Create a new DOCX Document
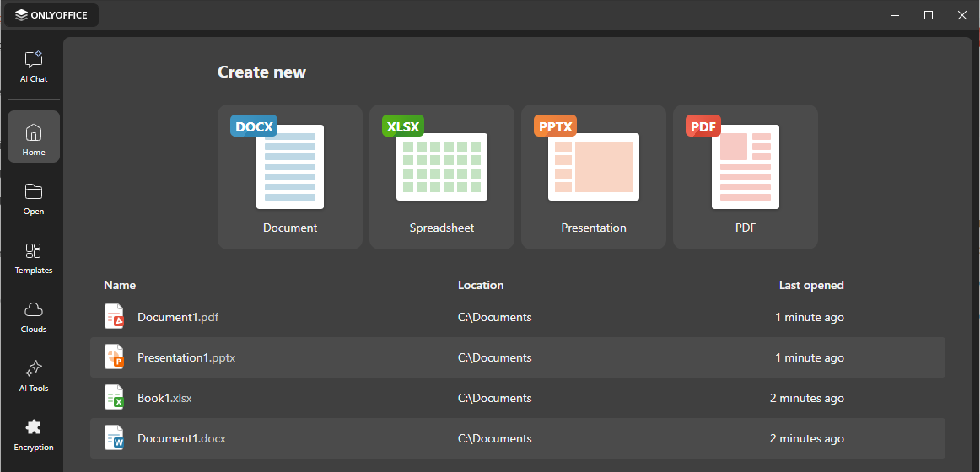Screen dimensions: 980x472 [290, 177]
